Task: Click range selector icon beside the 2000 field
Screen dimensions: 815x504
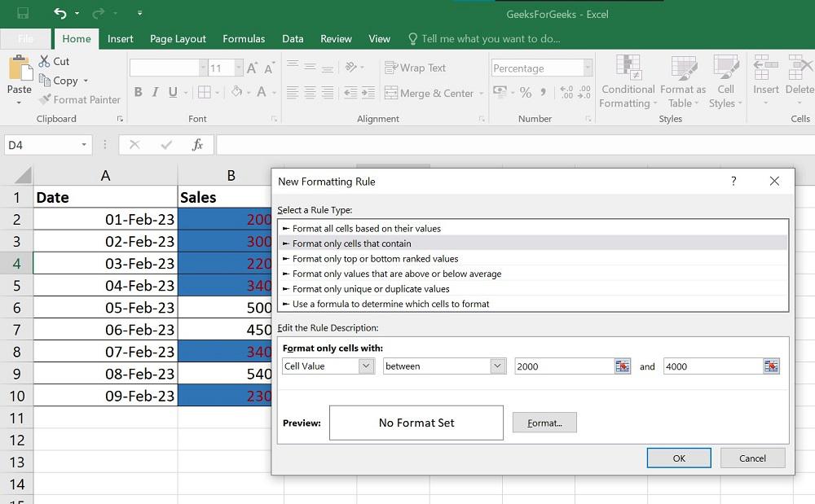Action: coord(623,366)
